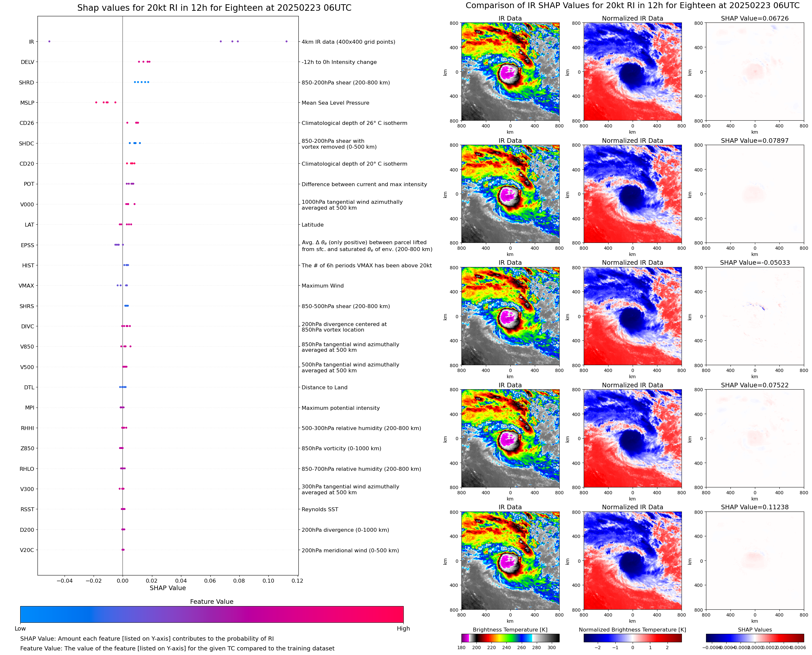Click the top IR Data satellite image

(x=510, y=72)
